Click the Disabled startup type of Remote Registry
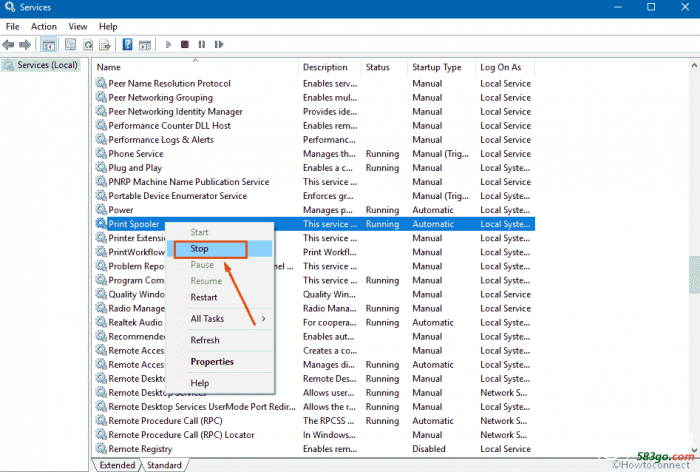 pyautogui.click(x=429, y=449)
